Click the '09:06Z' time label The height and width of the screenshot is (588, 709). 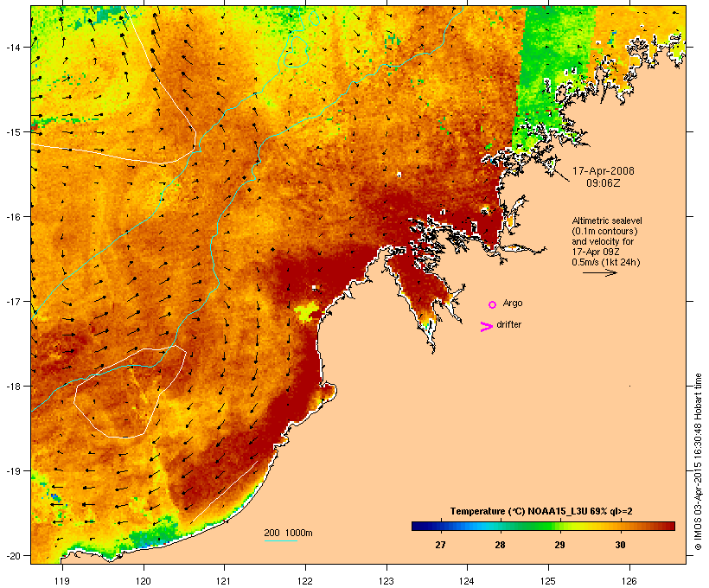(604, 183)
